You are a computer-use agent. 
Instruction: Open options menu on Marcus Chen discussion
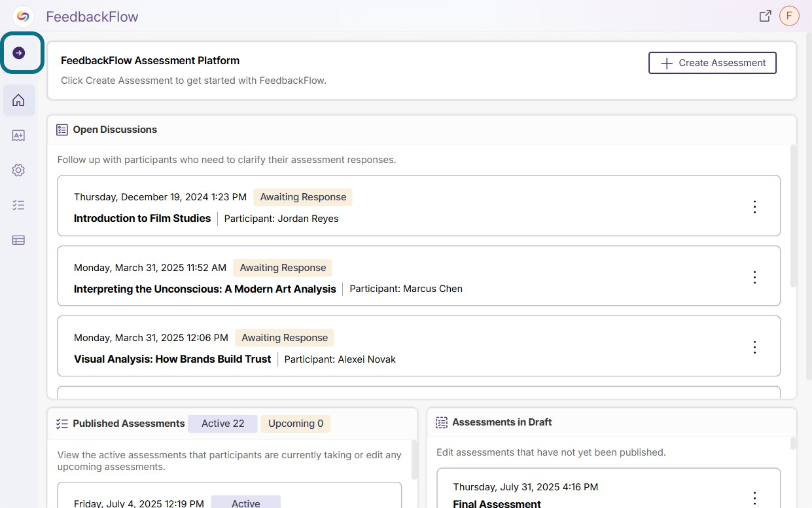[754, 277]
